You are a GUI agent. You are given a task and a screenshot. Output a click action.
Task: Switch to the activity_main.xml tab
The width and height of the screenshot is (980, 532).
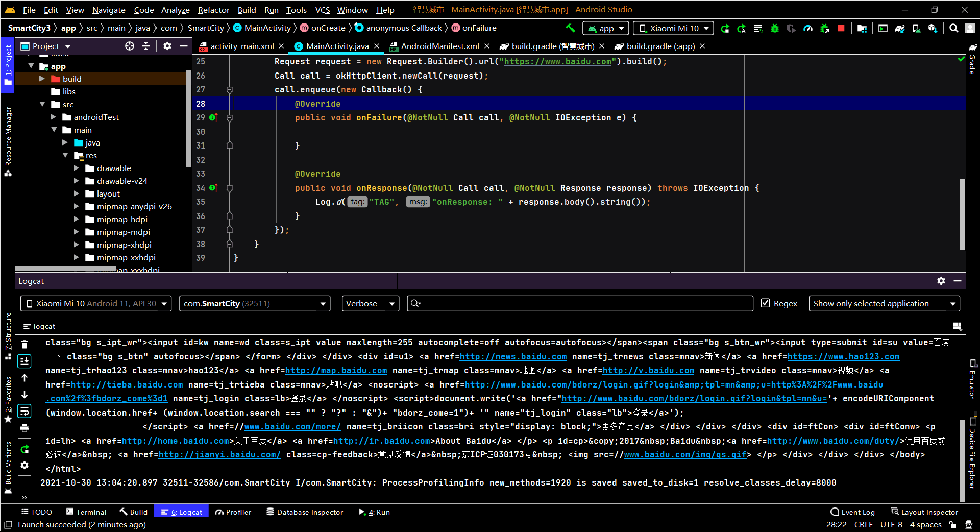pos(241,46)
